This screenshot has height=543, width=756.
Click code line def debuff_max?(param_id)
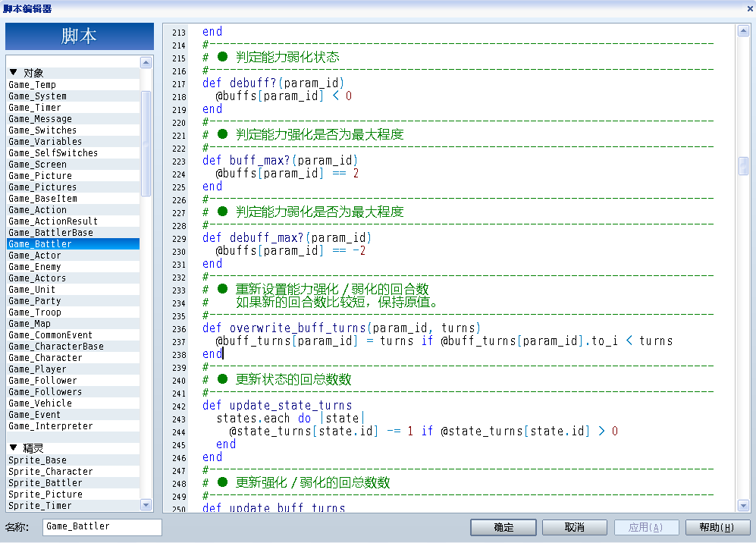tap(287, 237)
